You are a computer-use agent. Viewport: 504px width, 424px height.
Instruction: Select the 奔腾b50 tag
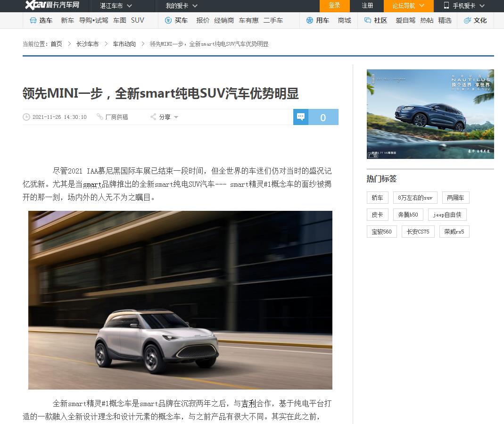(x=408, y=215)
